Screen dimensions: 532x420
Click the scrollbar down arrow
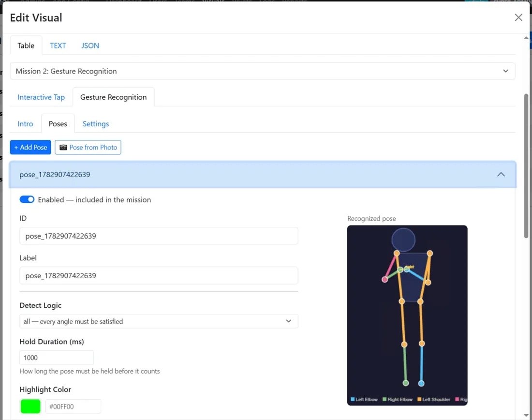click(x=526, y=415)
